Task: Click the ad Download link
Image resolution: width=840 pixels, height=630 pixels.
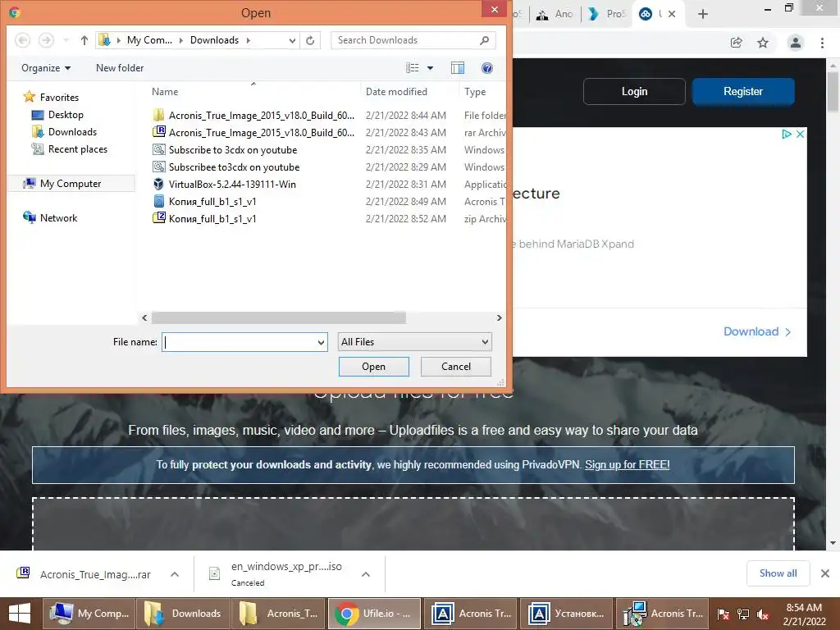Action: 757,331
